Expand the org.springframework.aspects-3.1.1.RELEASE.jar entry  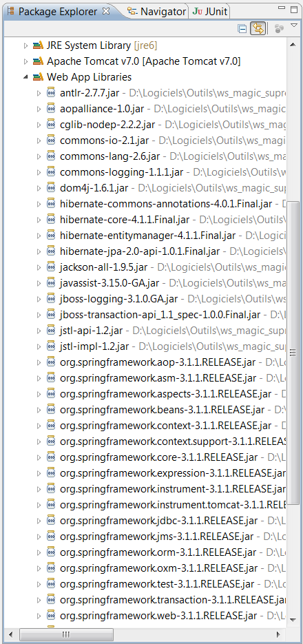[39, 394]
